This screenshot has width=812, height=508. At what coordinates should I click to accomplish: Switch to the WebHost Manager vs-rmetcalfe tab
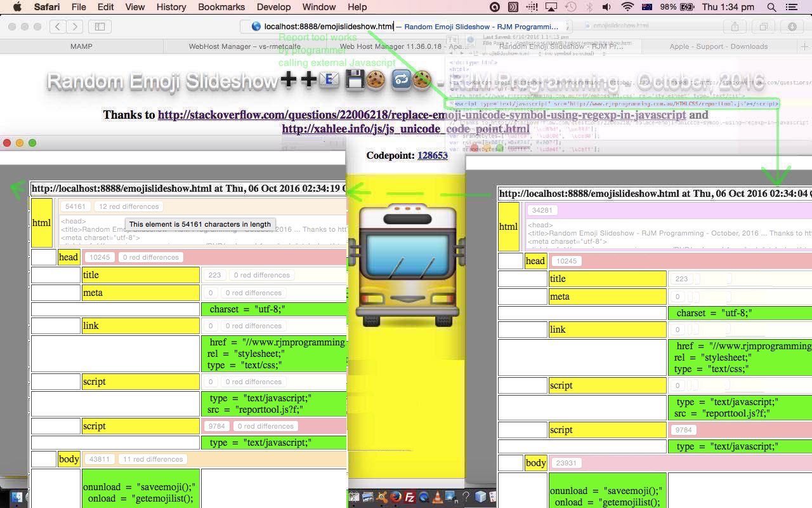[244, 46]
